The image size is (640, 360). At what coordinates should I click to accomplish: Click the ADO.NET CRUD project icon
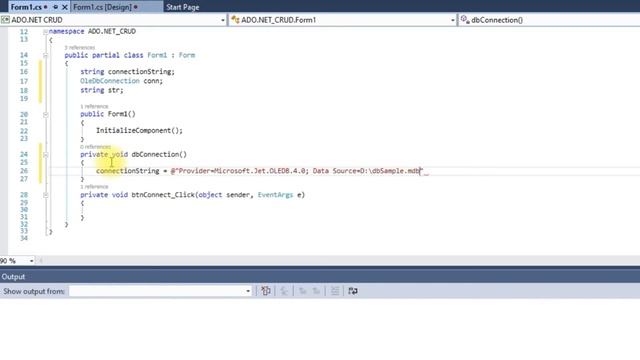point(5,20)
